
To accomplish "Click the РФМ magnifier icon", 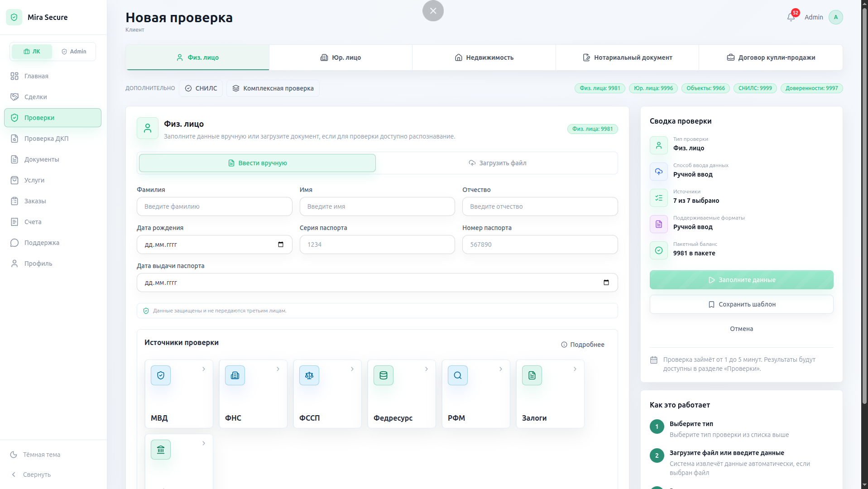I will pyautogui.click(x=458, y=375).
